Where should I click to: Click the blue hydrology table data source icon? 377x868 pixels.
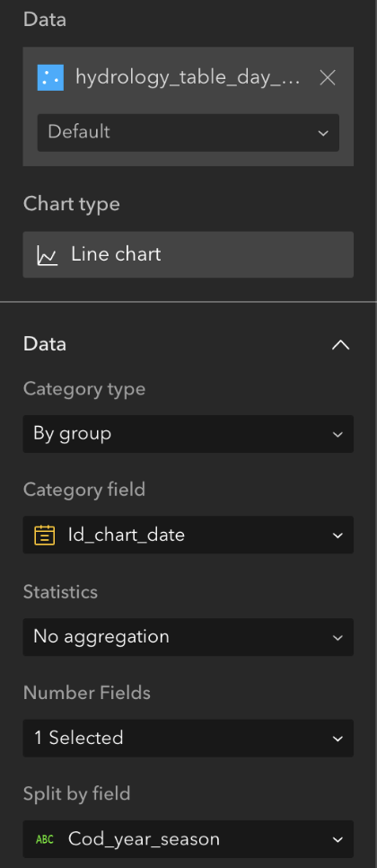click(50, 77)
